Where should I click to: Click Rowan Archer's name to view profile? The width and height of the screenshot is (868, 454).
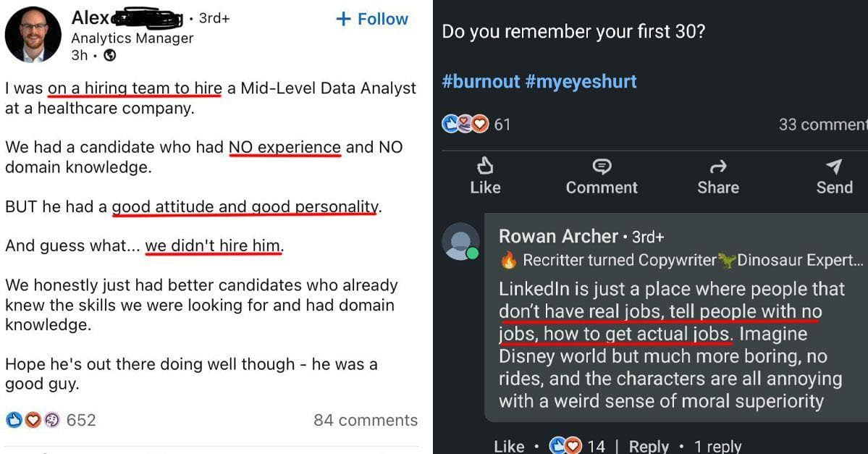(x=557, y=237)
